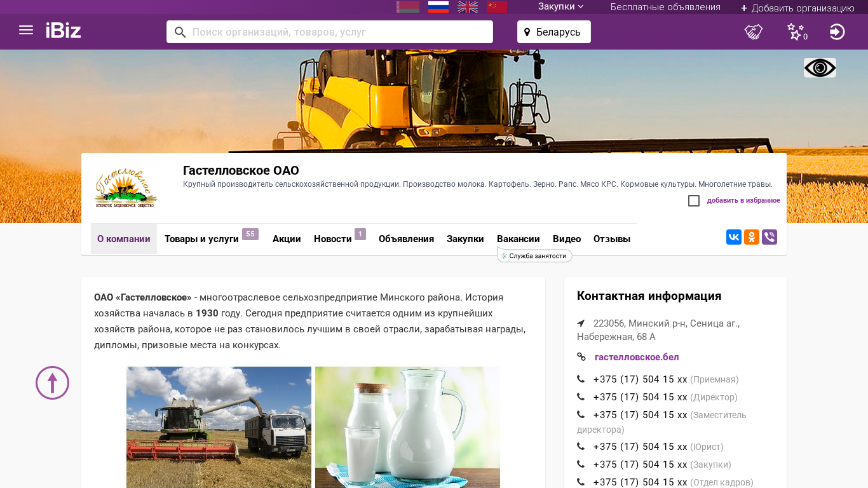
Task: Switch language to Belarusian flag
Action: pos(408,7)
